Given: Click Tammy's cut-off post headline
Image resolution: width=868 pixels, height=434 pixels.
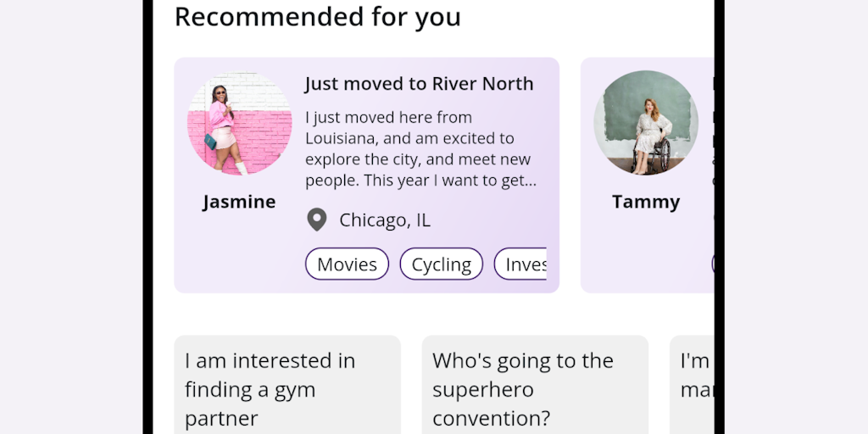Looking at the screenshot, I should click(x=712, y=84).
